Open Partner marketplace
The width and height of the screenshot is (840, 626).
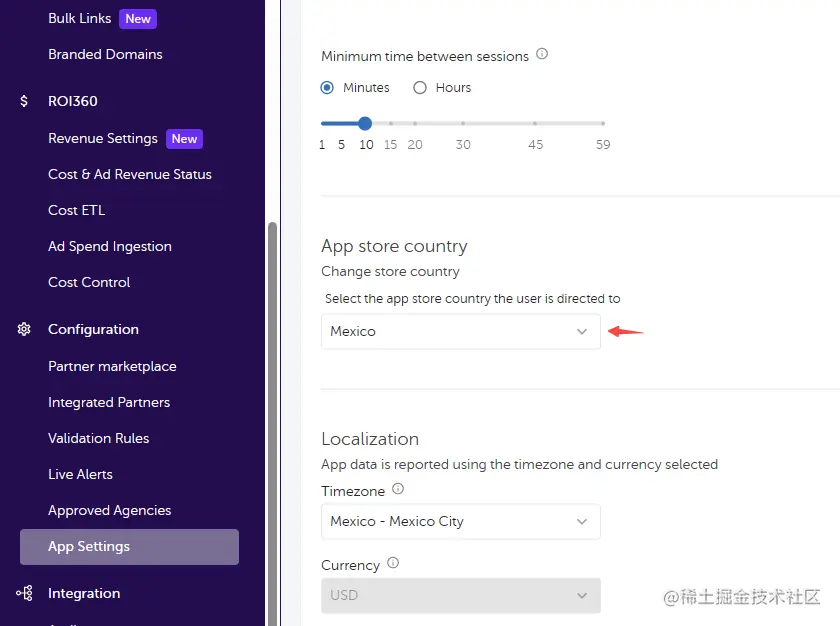click(112, 366)
